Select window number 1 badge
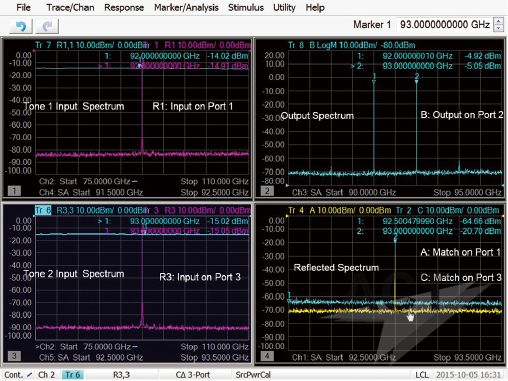The height and width of the screenshot is (381, 508). click(14, 191)
